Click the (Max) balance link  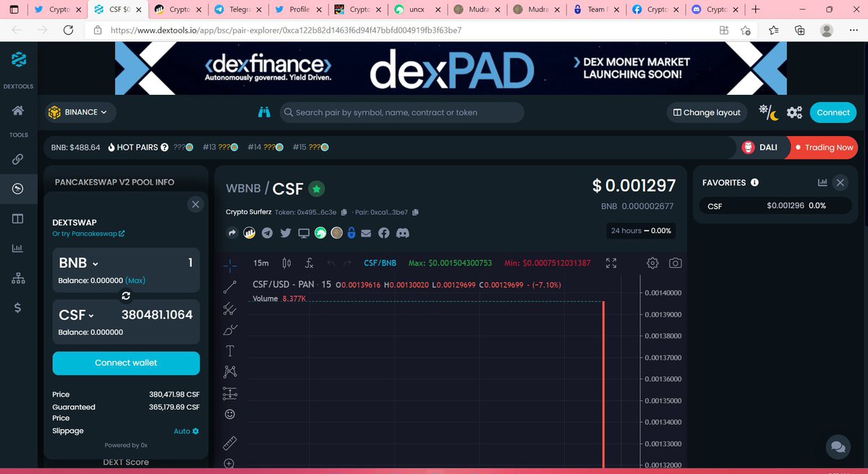point(135,280)
